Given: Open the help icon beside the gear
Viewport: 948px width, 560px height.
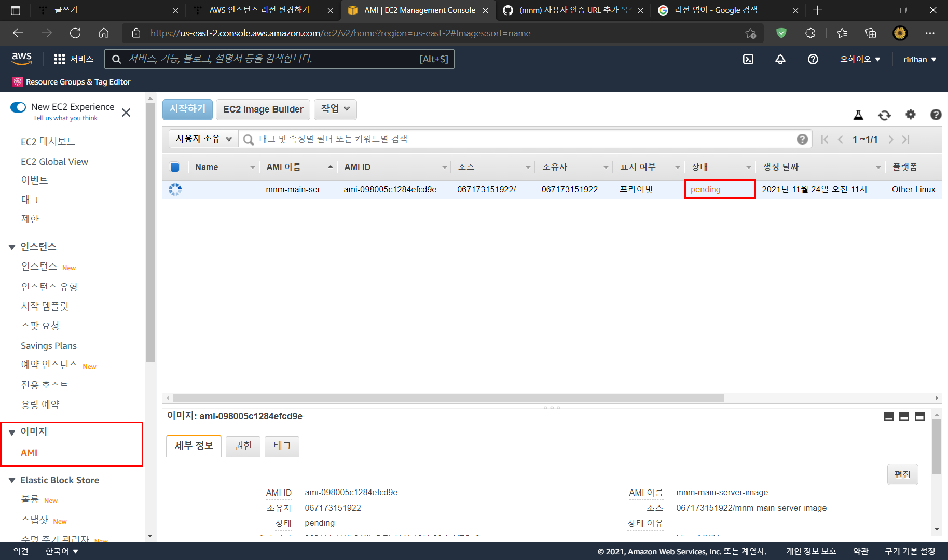Looking at the screenshot, I should pos(936,115).
